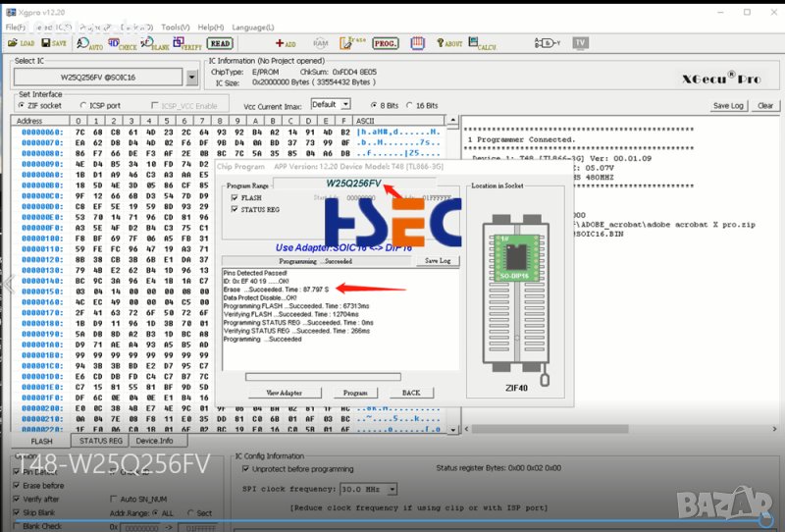The width and height of the screenshot is (785, 532).
Task: Click the BACK button in Chip Program dialog
Action: (x=411, y=393)
